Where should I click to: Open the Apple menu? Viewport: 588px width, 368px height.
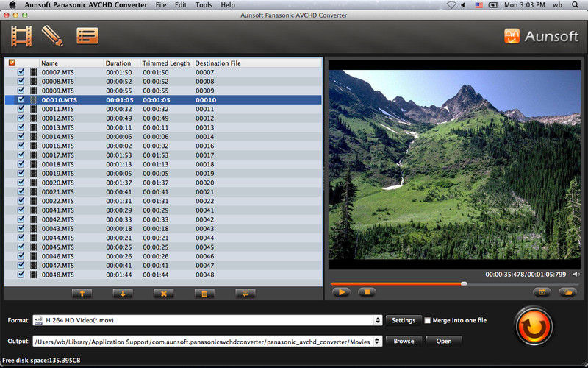coord(12,4)
